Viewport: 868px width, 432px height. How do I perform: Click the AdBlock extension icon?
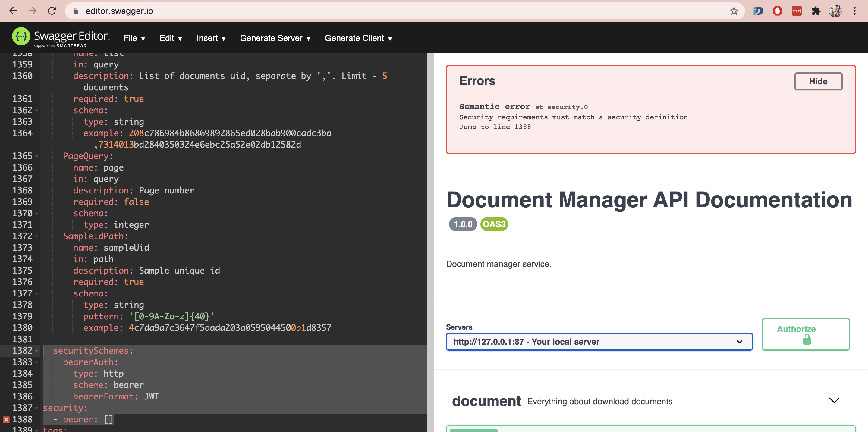pyautogui.click(x=777, y=11)
